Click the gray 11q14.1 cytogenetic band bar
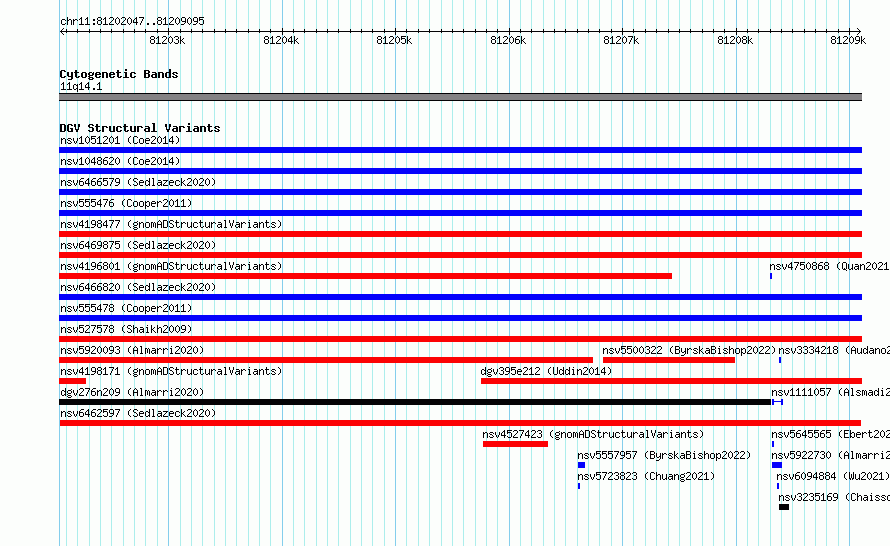 click(460, 97)
